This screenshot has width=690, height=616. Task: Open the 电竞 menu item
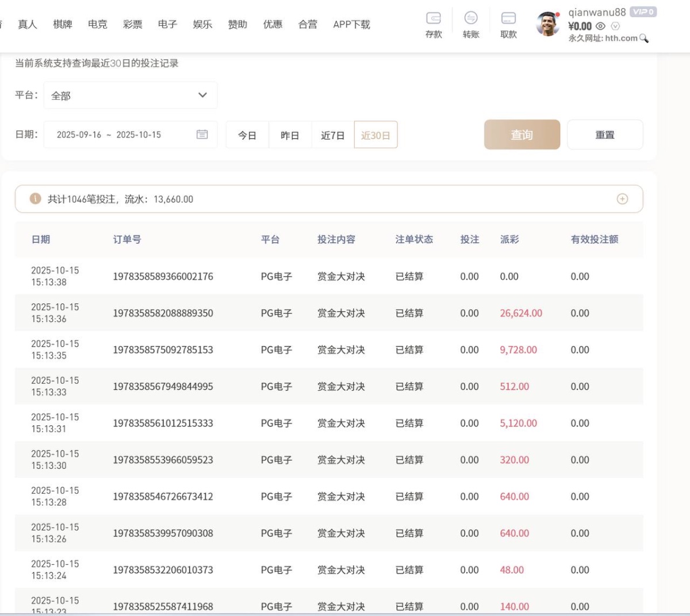point(97,24)
